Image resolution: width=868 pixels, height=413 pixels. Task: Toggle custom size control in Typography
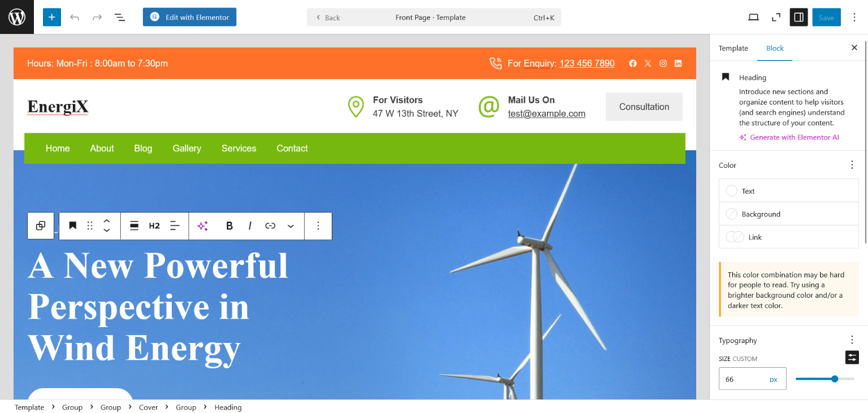click(852, 357)
